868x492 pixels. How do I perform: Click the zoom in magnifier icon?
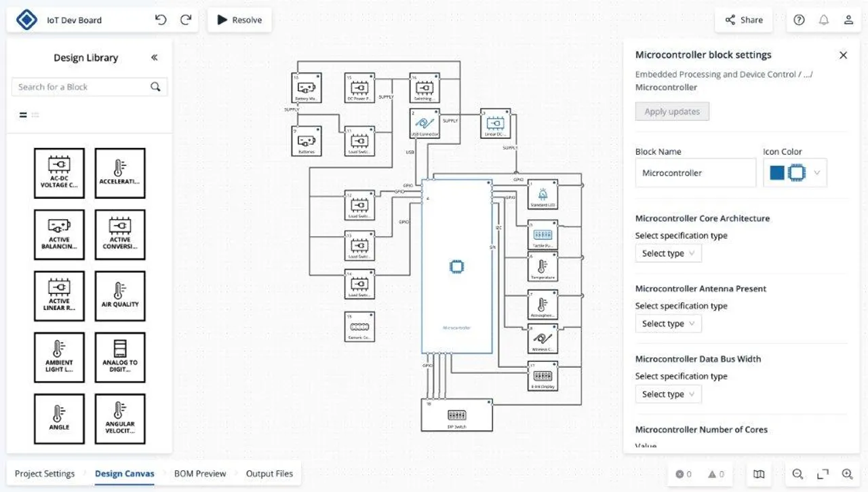click(x=847, y=474)
